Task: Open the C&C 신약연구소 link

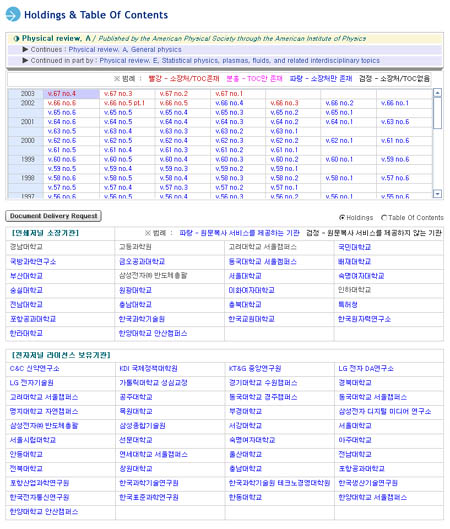Action: 35,368
